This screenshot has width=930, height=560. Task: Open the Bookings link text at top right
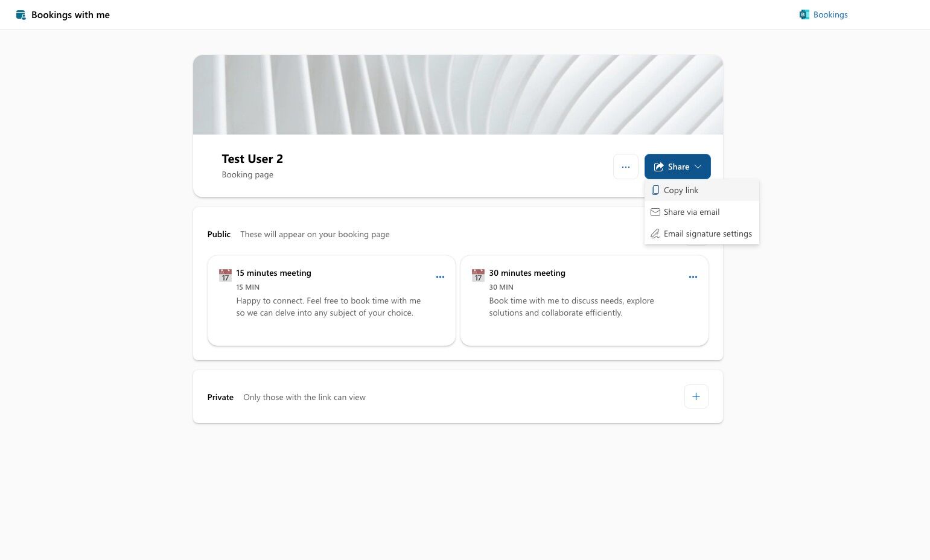[830, 15]
